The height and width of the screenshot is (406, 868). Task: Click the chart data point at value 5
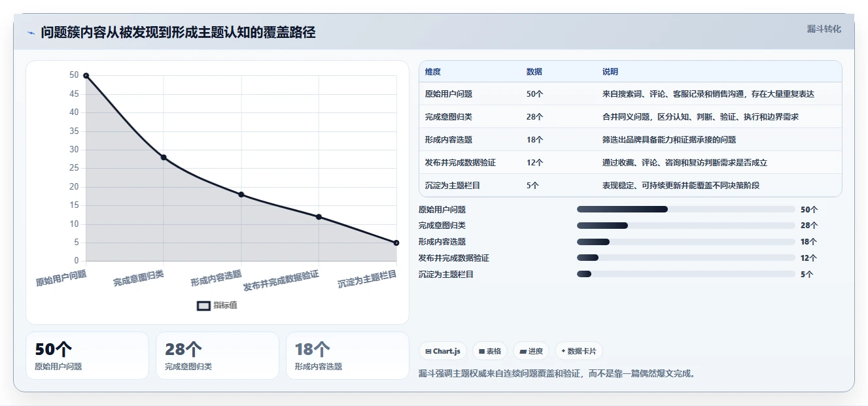coord(396,243)
